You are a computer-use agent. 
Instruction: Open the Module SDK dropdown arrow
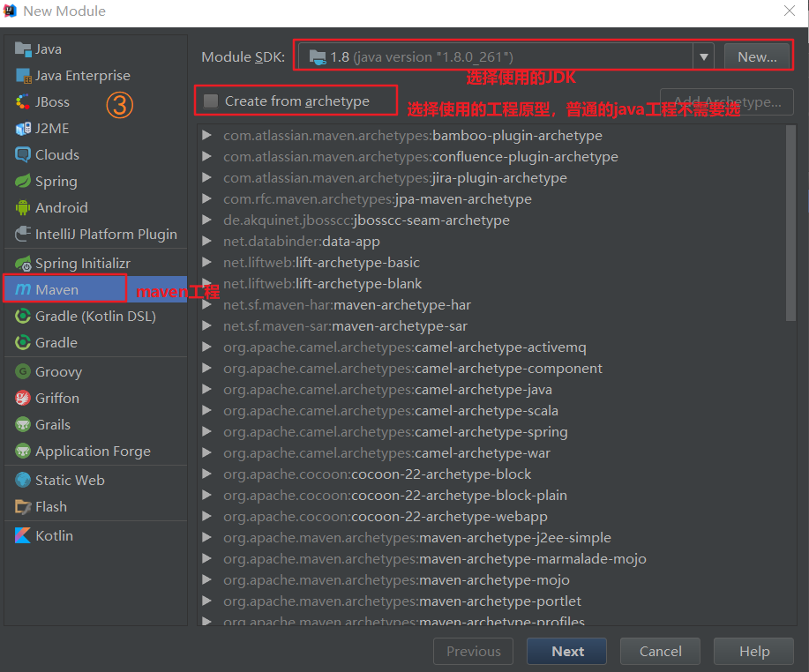click(x=704, y=56)
